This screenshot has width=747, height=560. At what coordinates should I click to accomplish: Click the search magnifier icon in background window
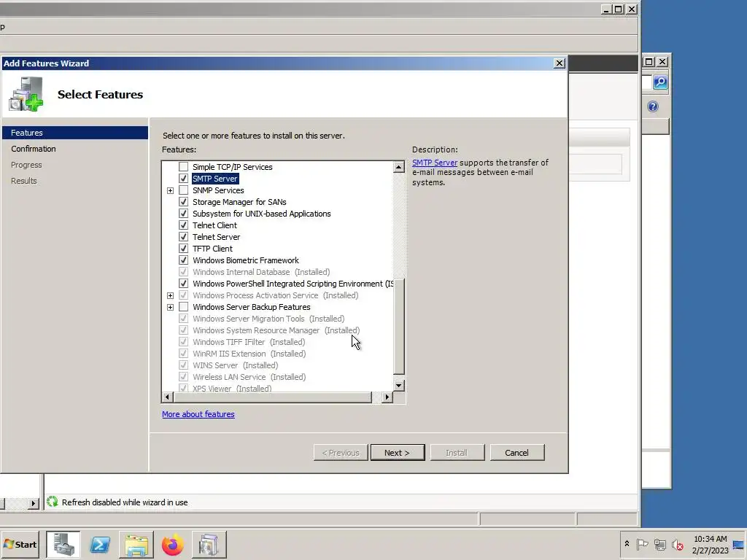pyautogui.click(x=659, y=82)
